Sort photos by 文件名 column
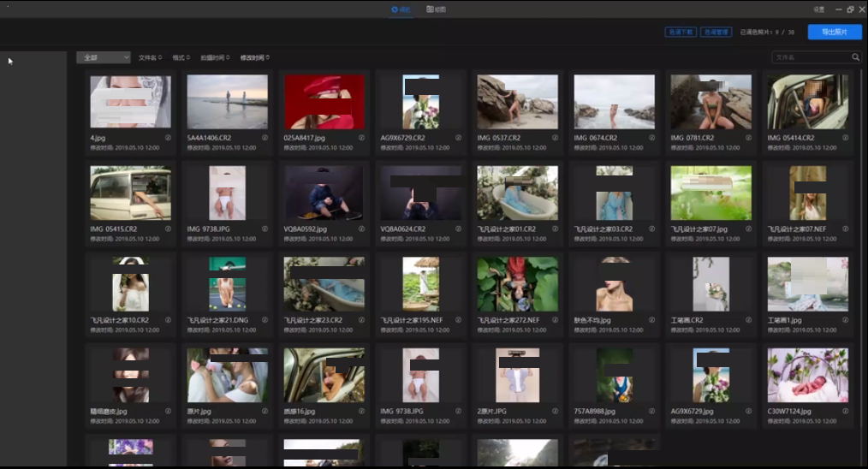The image size is (868, 469). tap(150, 57)
